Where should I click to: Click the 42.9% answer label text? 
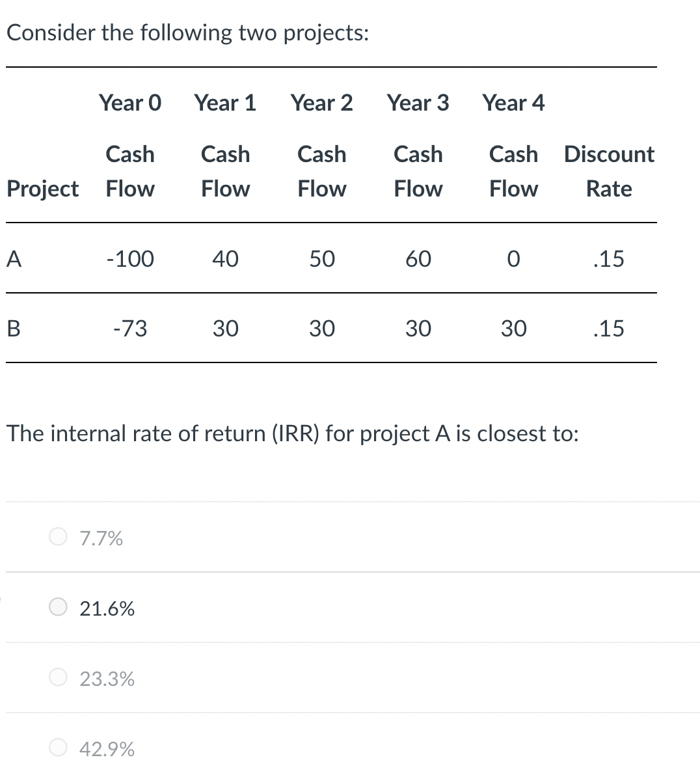[107, 749]
